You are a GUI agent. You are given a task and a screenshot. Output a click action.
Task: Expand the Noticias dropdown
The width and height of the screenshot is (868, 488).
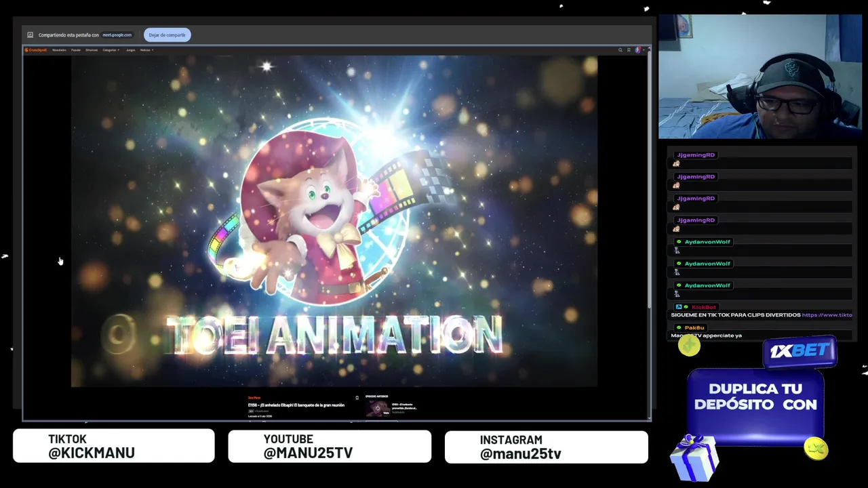point(146,50)
